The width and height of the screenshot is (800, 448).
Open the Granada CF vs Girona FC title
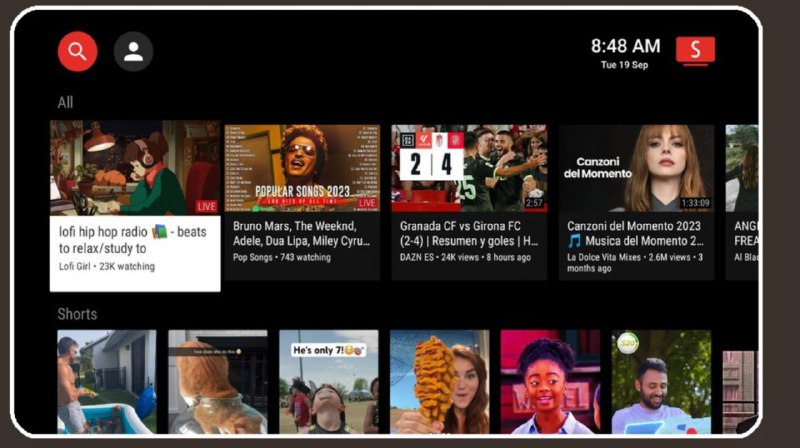(469, 234)
